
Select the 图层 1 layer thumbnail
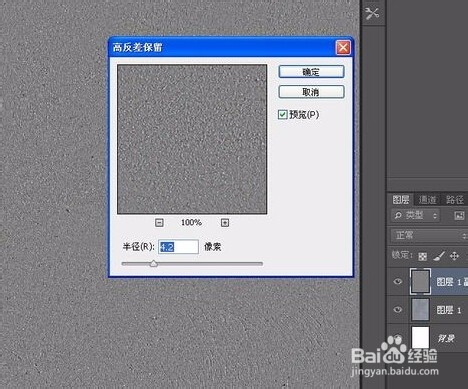(420, 310)
